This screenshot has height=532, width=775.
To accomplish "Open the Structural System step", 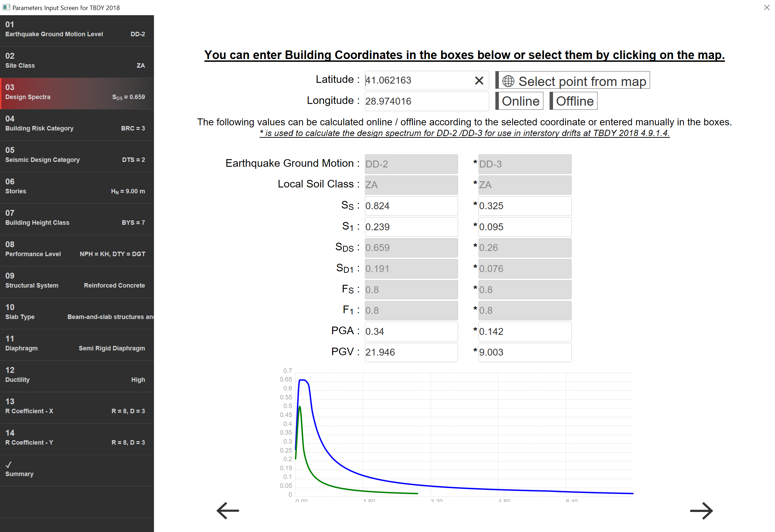I will (x=77, y=282).
